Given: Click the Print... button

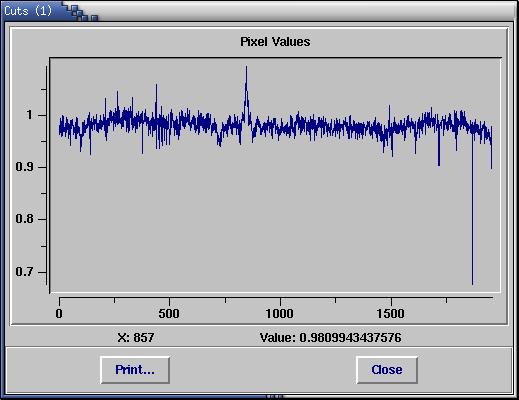Looking at the screenshot, I should (x=135, y=370).
